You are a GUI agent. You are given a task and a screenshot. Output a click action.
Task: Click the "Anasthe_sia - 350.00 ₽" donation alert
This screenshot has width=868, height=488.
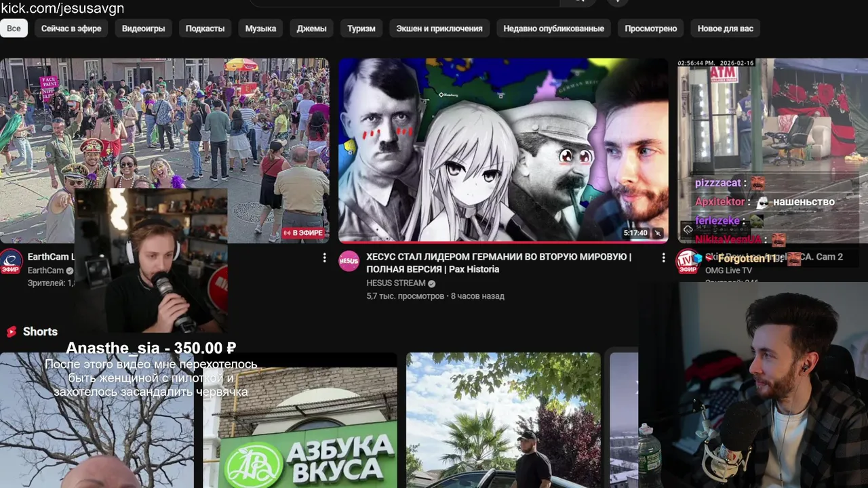(151, 348)
